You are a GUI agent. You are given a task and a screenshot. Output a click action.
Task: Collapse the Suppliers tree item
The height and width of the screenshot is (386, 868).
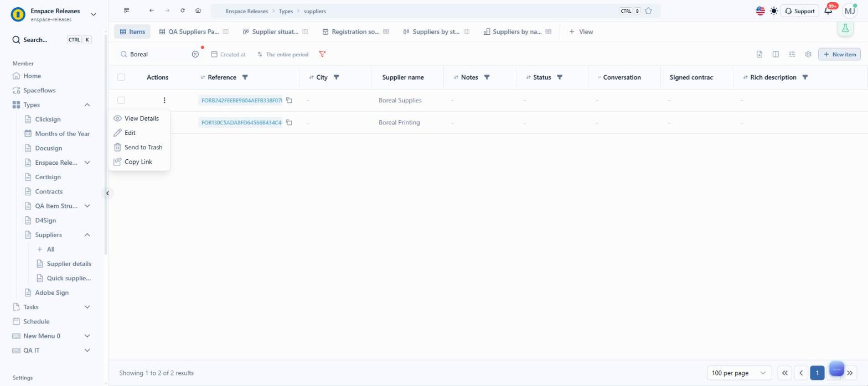coord(87,235)
